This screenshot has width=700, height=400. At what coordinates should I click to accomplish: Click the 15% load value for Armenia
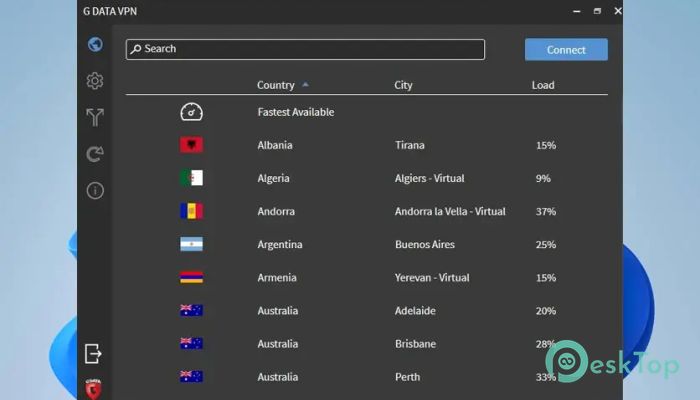click(546, 277)
